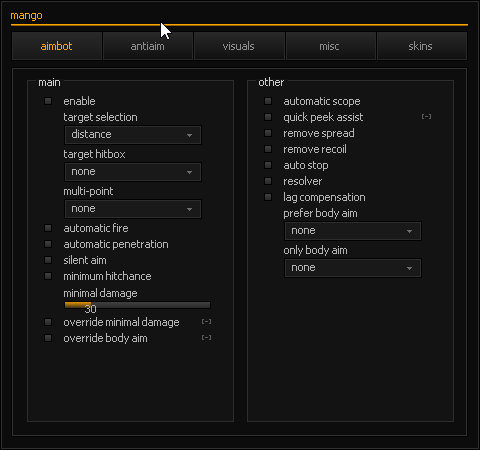The height and width of the screenshot is (450, 480).
Task: Open the only body aim dropdown
Action: click(353, 268)
